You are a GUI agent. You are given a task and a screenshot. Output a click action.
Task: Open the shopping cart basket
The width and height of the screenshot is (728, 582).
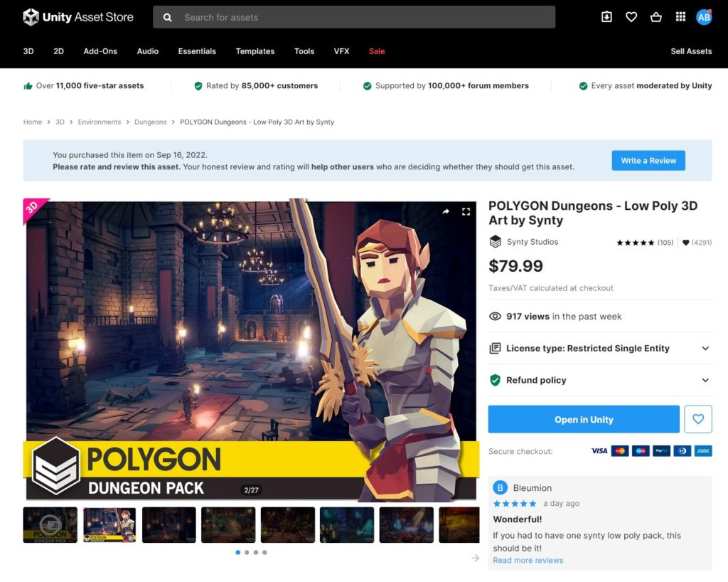click(x=655, y=17)
